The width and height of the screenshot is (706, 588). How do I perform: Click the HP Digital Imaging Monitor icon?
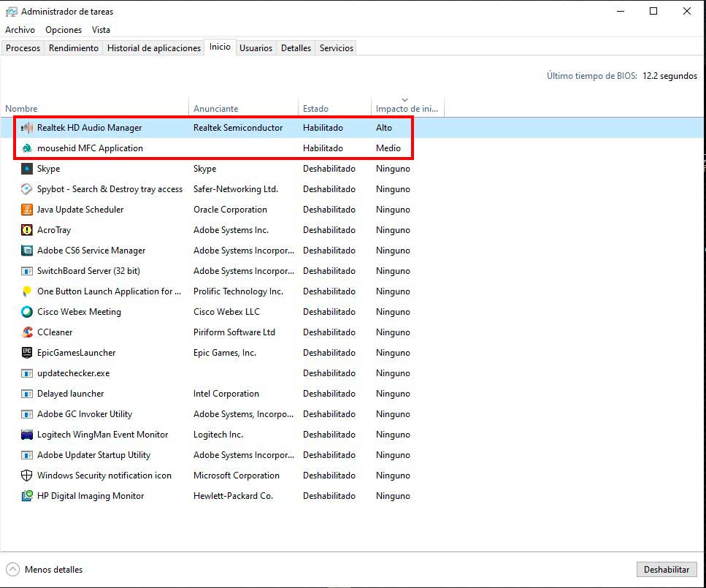click(x=27, y=496)
